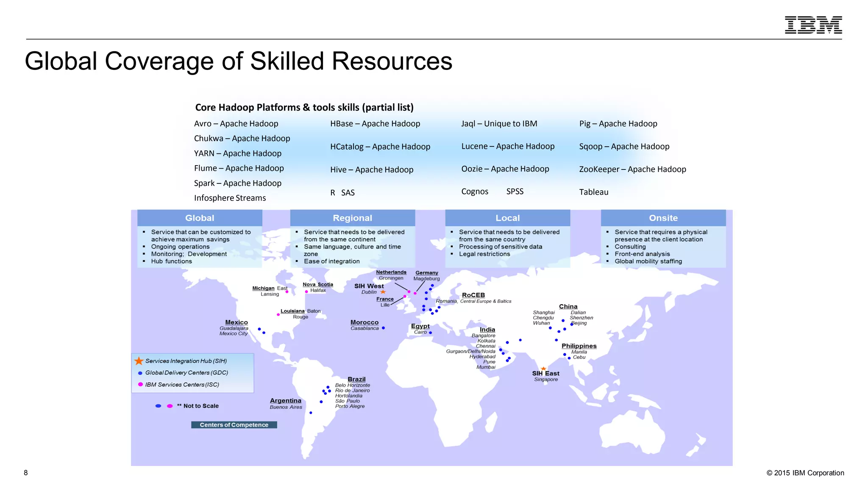Click the magenta dot at East Lansing
This screenshot has width=868, height=488.
[x=287, y=291]
